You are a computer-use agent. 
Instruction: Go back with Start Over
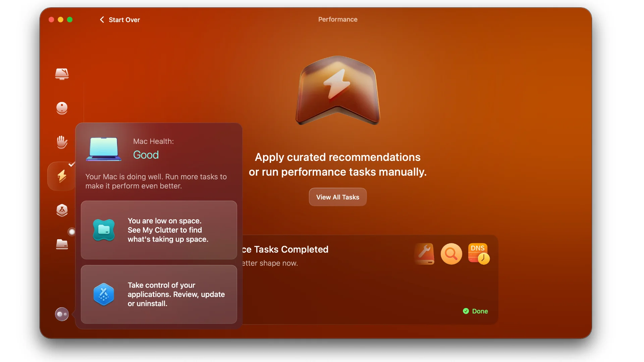point(124,20)
